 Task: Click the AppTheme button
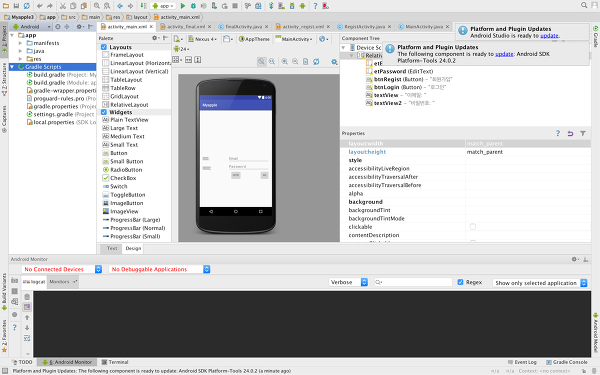pos(254,39)
